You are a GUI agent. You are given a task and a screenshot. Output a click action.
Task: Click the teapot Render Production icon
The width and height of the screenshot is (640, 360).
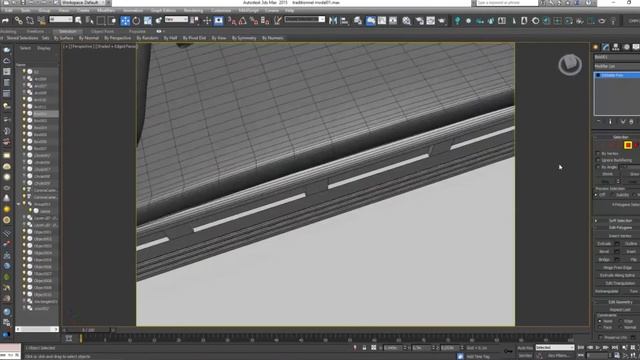pos(442,20)
